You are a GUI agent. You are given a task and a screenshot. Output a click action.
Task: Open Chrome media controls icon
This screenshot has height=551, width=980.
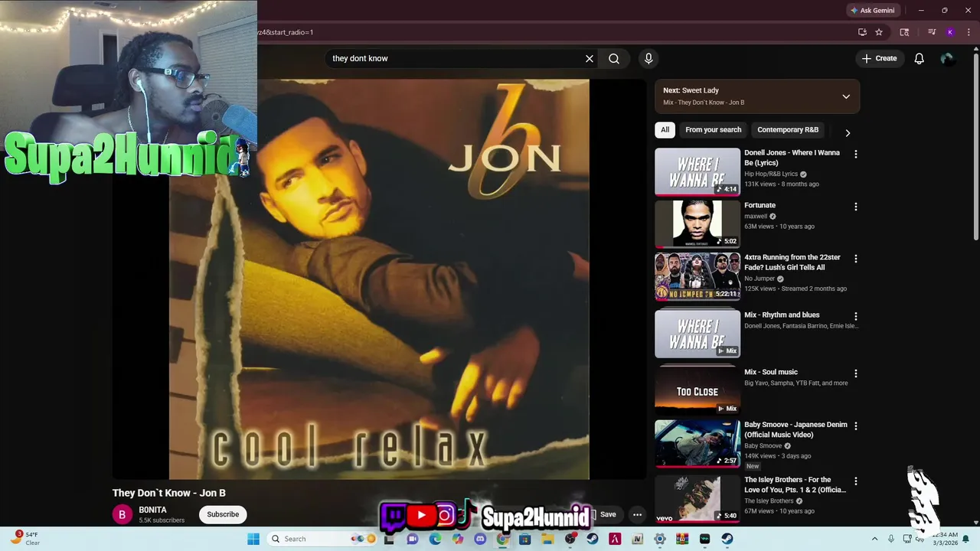click(932, 32)
